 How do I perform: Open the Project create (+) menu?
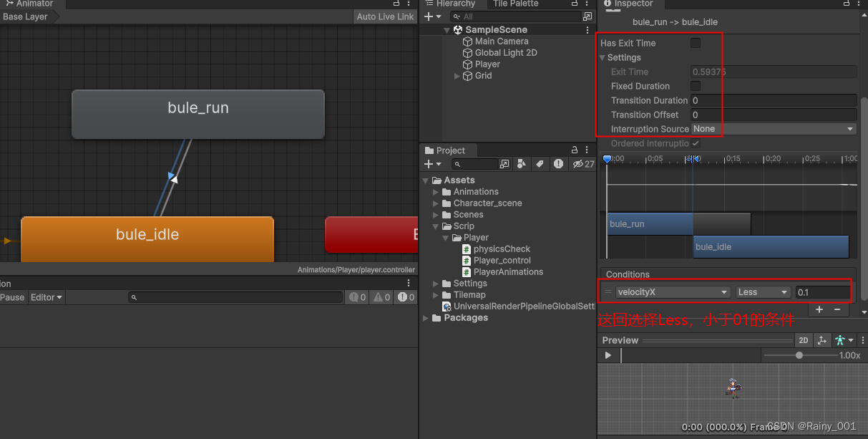pos(432,164)
